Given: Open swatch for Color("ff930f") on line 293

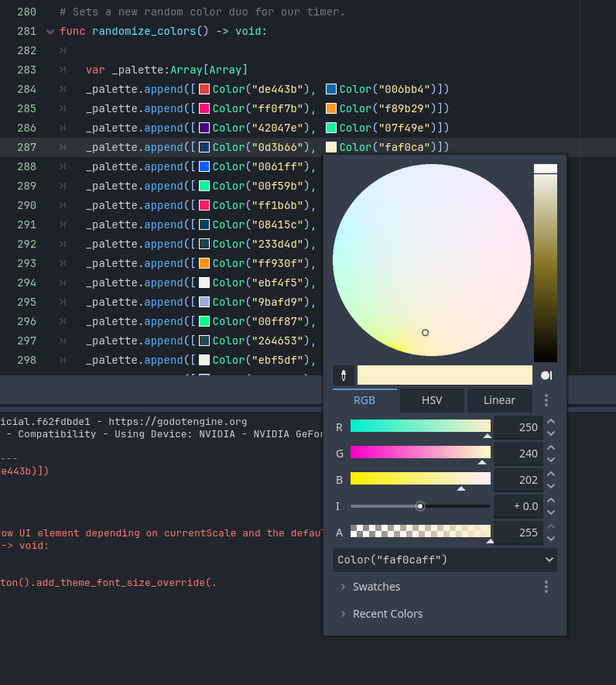Looking at the screenshot, I should coord(204,263).
